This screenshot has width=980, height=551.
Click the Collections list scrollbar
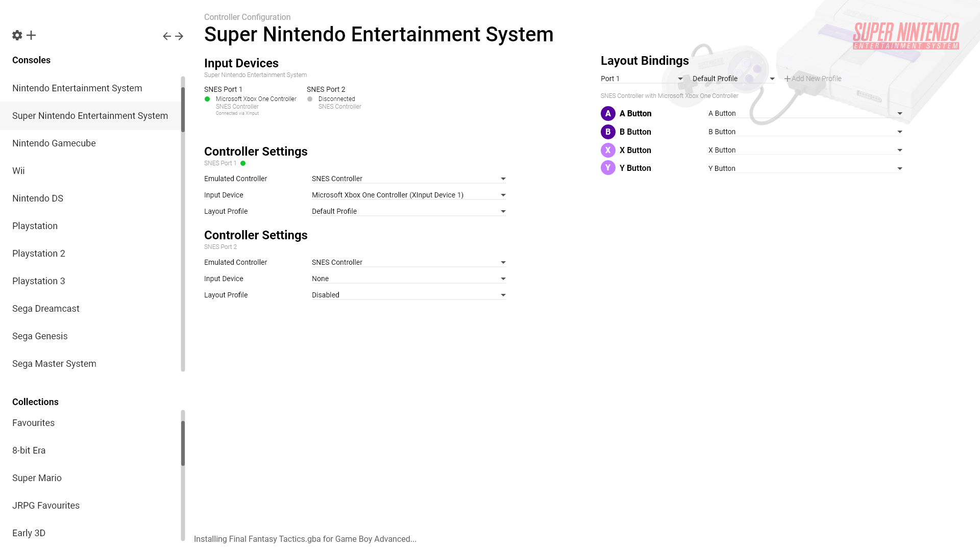click(x=183, y=443)
